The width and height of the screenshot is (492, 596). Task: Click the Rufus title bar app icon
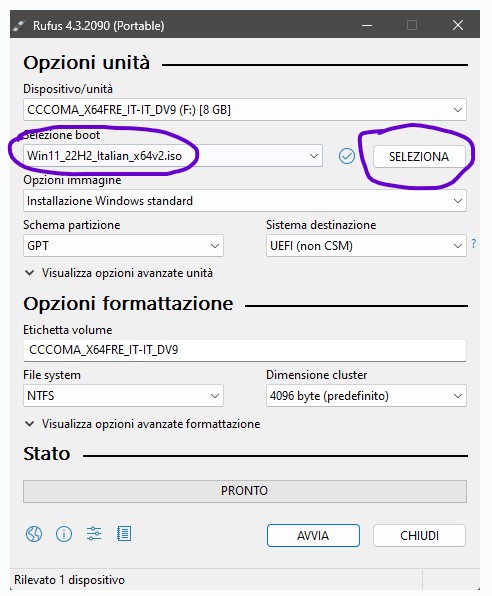click(x=19, y=26)
